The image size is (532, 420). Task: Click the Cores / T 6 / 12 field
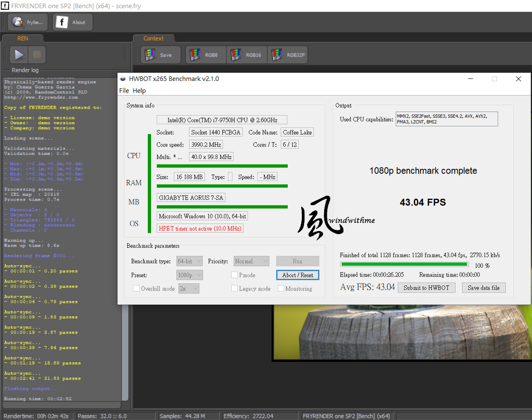(290, 145)
